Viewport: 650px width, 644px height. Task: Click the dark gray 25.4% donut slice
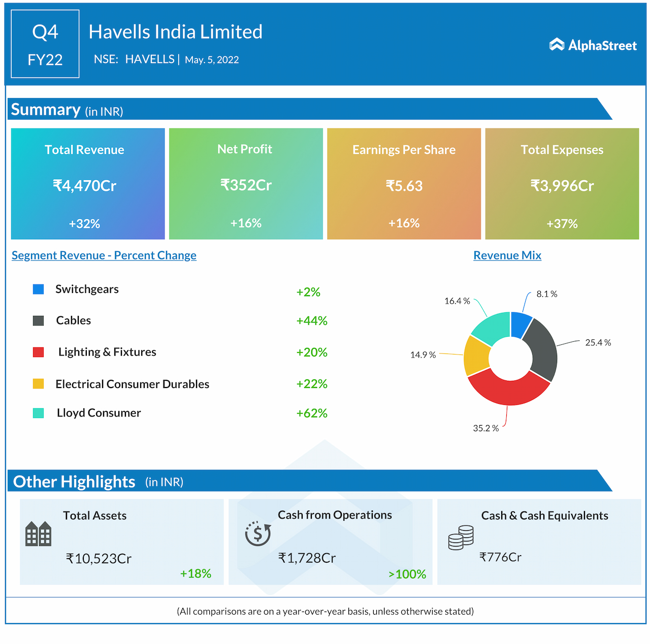[542, 350]
